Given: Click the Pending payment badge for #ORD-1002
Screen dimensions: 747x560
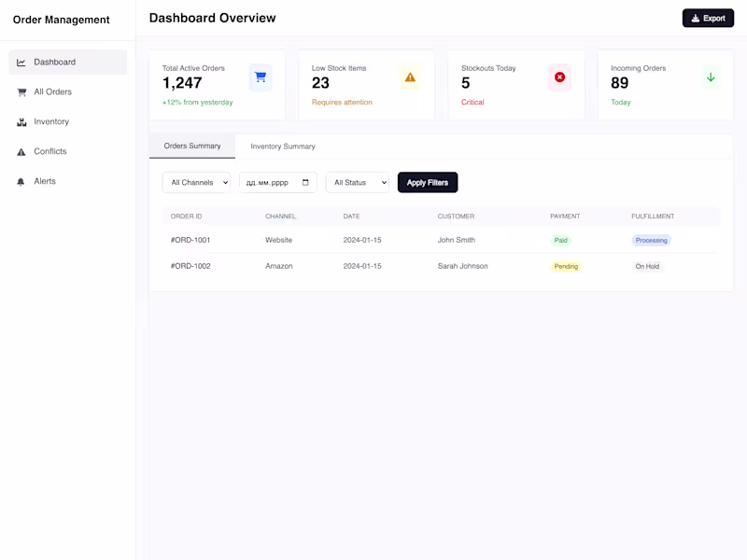Looking at the screenshot, I should (x=566, y=266).
